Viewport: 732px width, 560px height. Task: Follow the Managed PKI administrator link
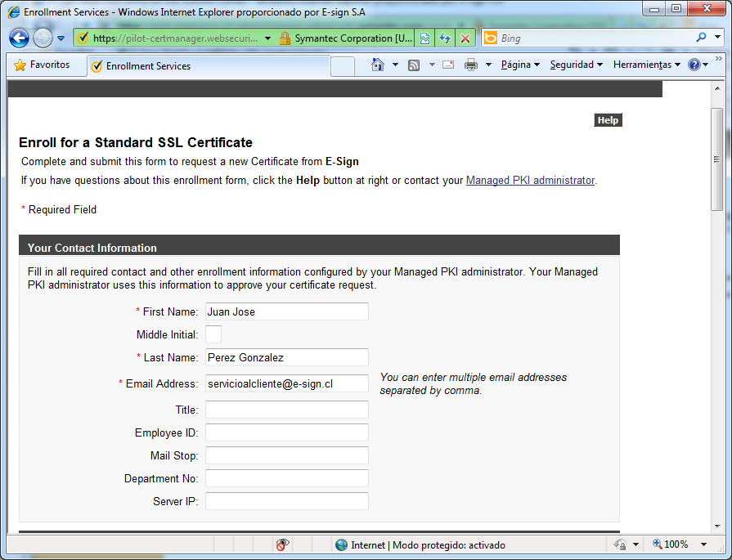coord(530,181)
